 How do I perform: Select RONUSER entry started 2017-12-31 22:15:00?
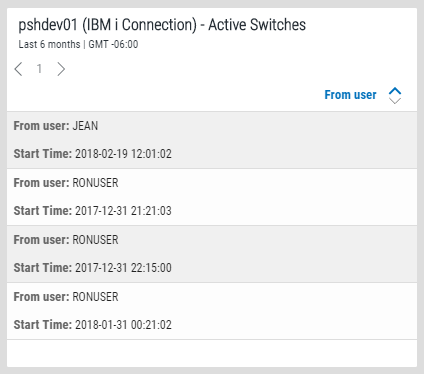[212, 254]
